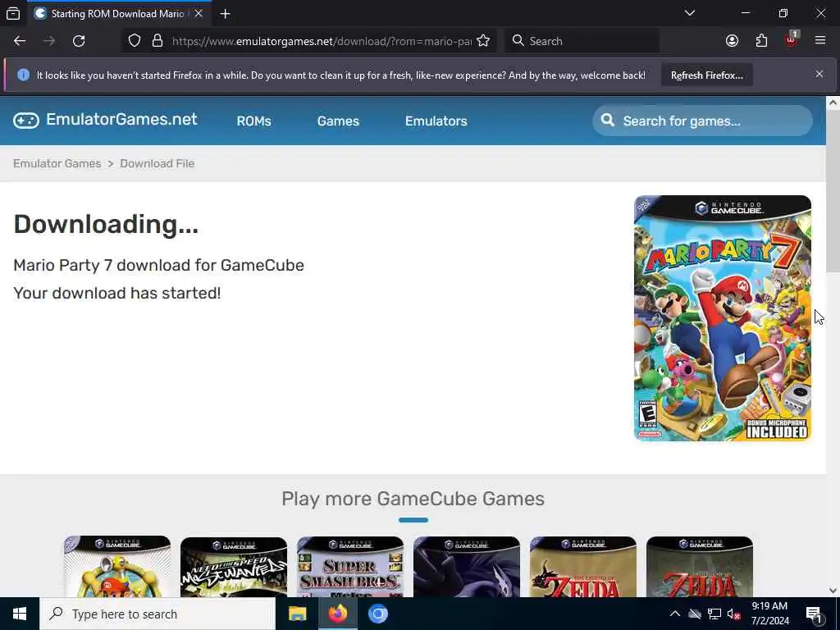This screenshot has width=840, height=630.
Task: Open the ROMs menu
Action: tap(254, 121)
